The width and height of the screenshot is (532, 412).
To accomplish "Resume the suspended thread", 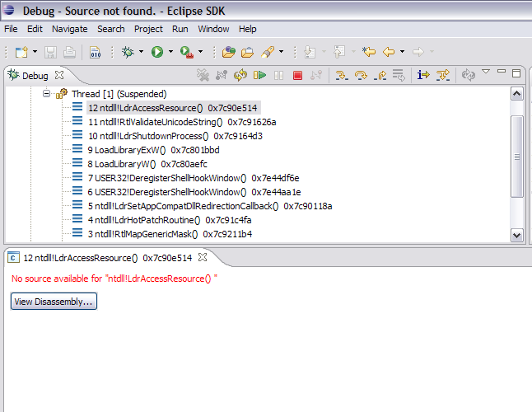I will click(259, 75).
